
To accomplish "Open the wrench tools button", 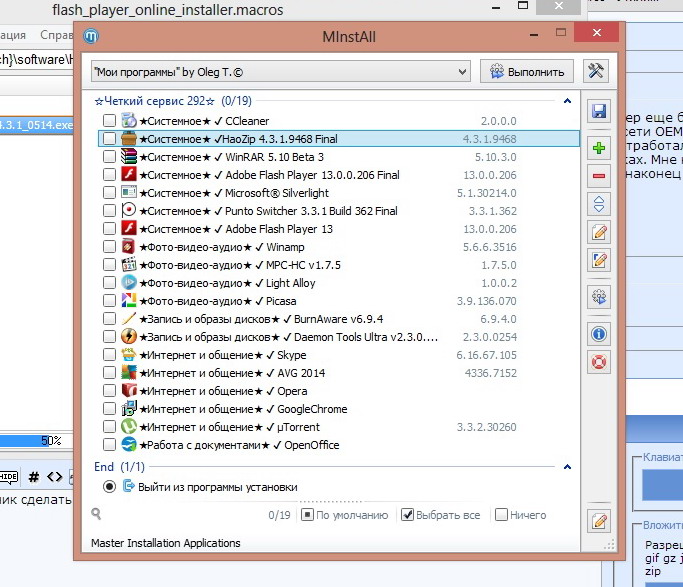I will pyautogui.click(x=596, y=71).
